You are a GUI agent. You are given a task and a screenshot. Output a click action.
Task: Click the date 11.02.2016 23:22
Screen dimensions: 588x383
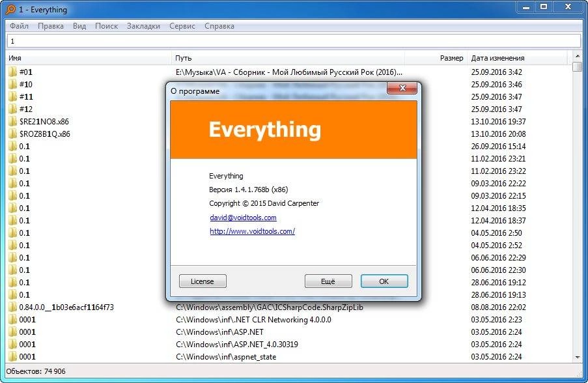498,171
